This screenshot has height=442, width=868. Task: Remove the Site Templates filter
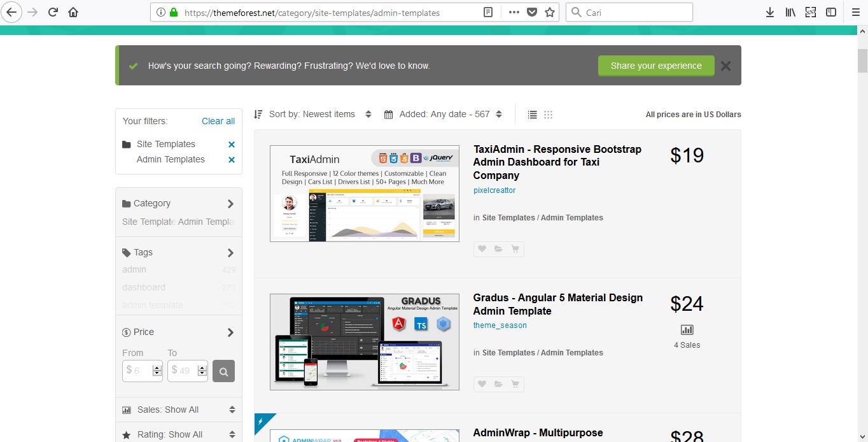point(232,145)
